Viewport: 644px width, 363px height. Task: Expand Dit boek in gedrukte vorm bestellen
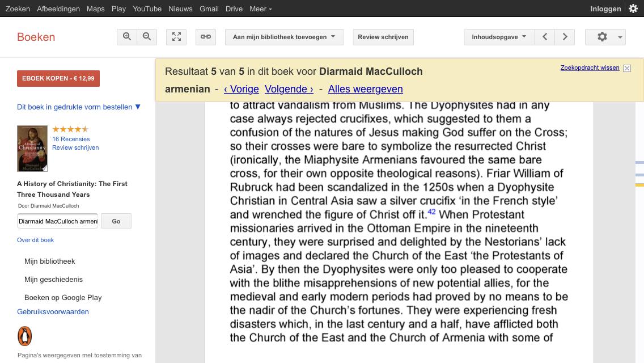click(79, 107)
